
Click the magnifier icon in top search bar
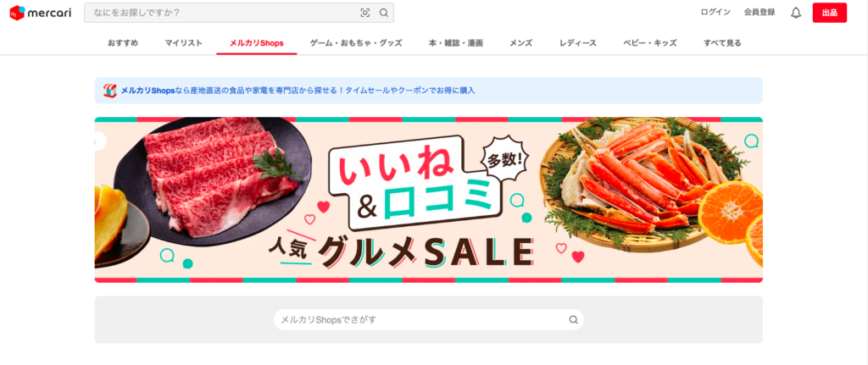tap(384, 13)
